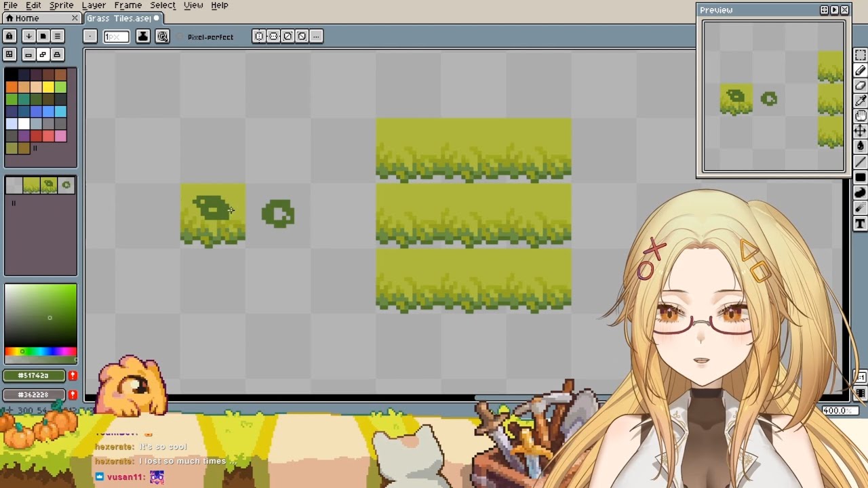Open the Layer menu
This screenshot has width=868, height=488.
coord(94,5)
